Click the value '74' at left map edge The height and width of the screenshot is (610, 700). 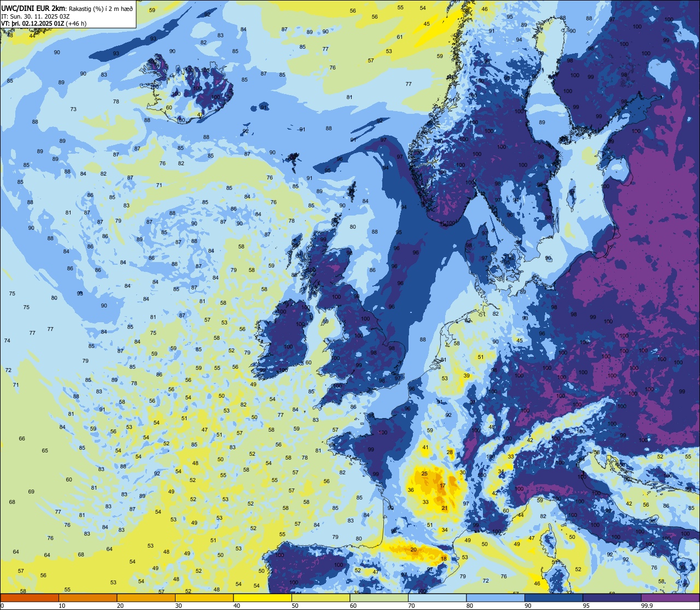[x=7, y=341]
